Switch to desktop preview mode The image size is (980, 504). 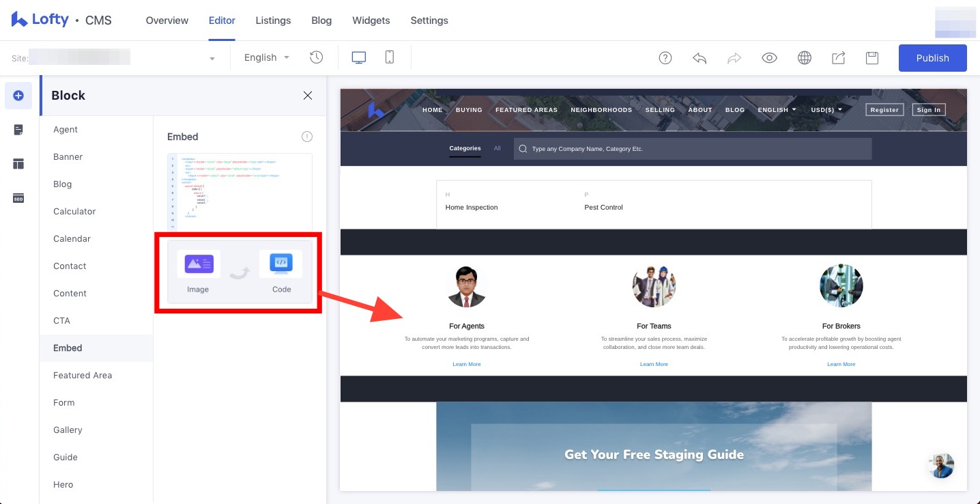[x=358, y=57]
